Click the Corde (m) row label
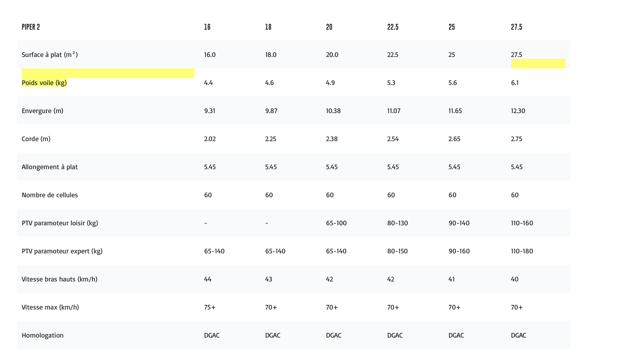The image size is (630, 364). coord(36,139)
